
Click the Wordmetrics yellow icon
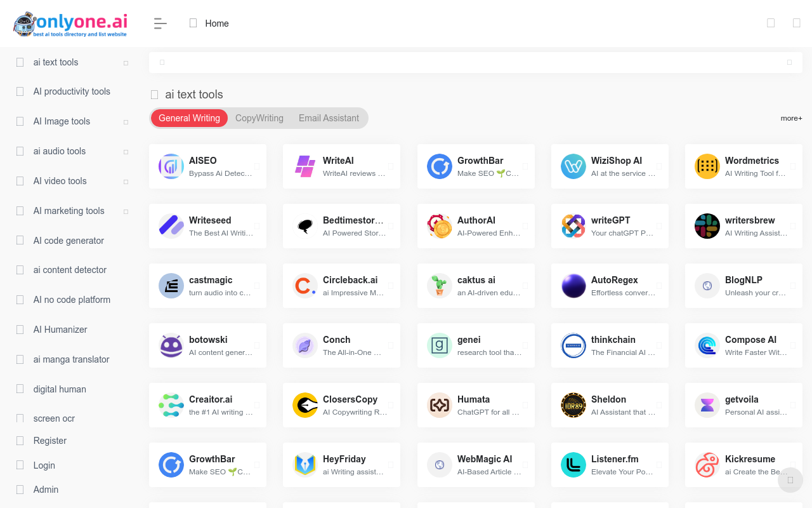coord(707,166)
